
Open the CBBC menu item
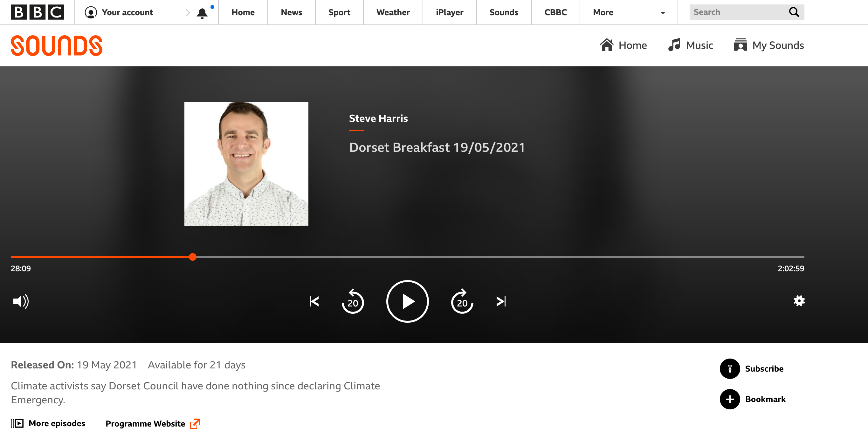point(556,12)
